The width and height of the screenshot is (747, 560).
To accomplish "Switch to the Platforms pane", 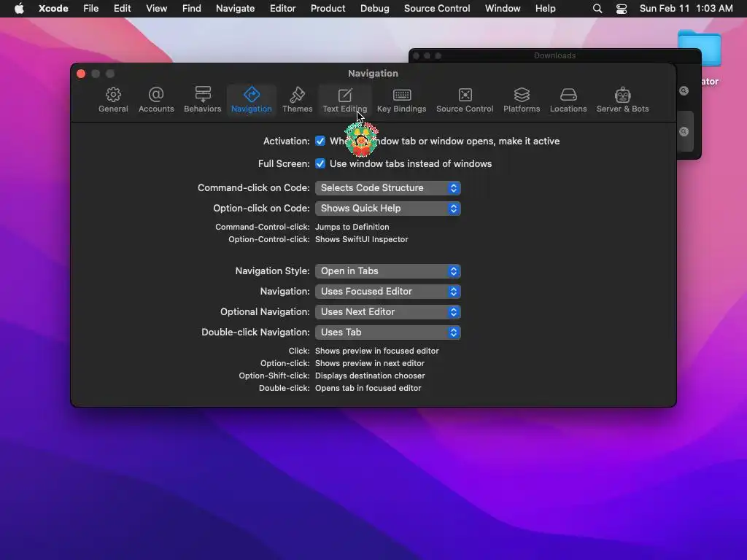I will click(x=522, y=99).
